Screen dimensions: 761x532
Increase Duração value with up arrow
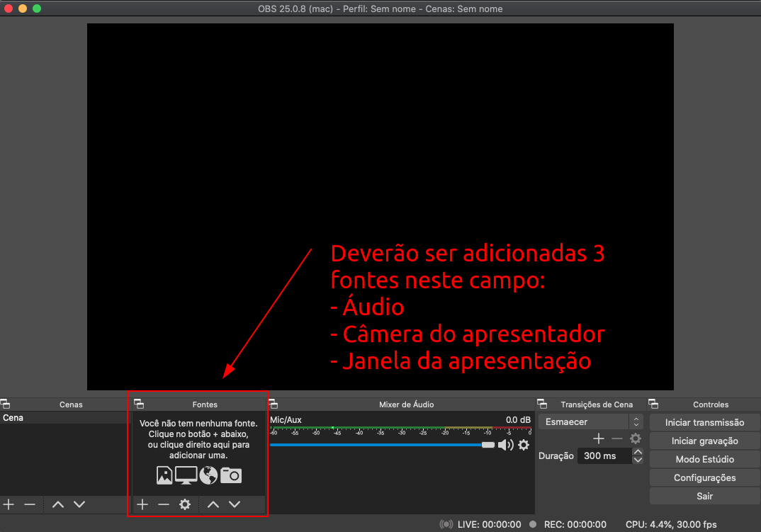click(638, 452)
